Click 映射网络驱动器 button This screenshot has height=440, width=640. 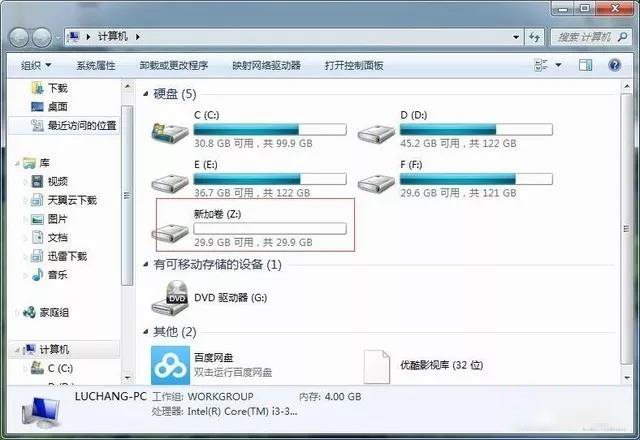(x=267, y=65)
